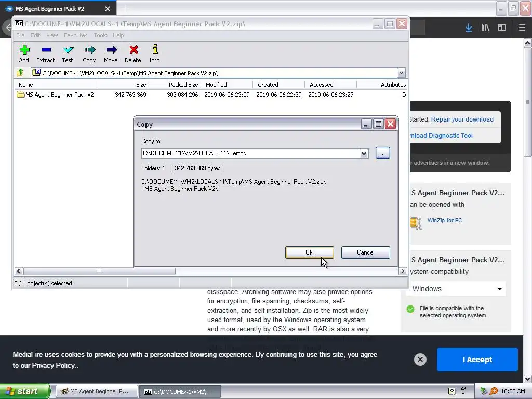Close the Copy dialog with red X
The height and width of the screenshot is (399, 532).
point(391,124)
